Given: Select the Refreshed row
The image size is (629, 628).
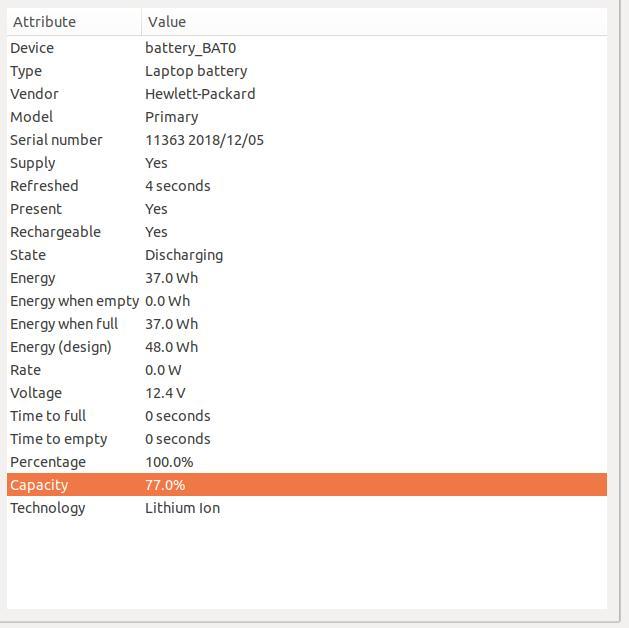Looking at the screenshot, I should coord(307,186).
